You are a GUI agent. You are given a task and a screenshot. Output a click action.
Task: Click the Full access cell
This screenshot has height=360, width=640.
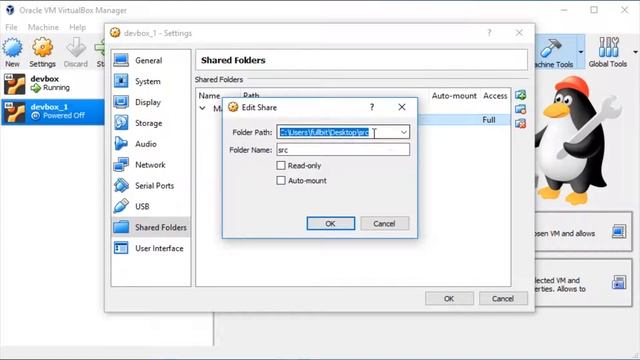point(489,120)
